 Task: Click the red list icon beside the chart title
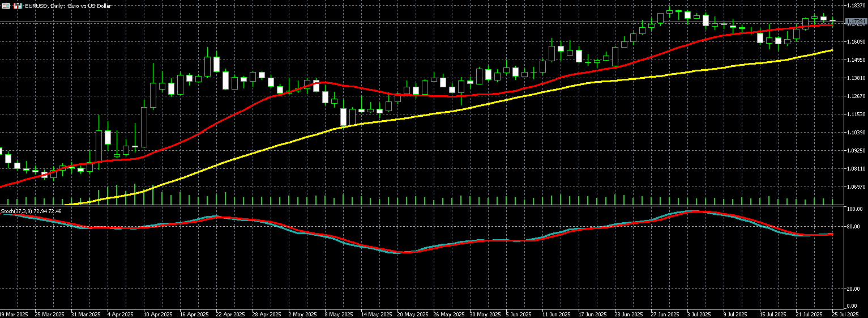tap(5, 6)
